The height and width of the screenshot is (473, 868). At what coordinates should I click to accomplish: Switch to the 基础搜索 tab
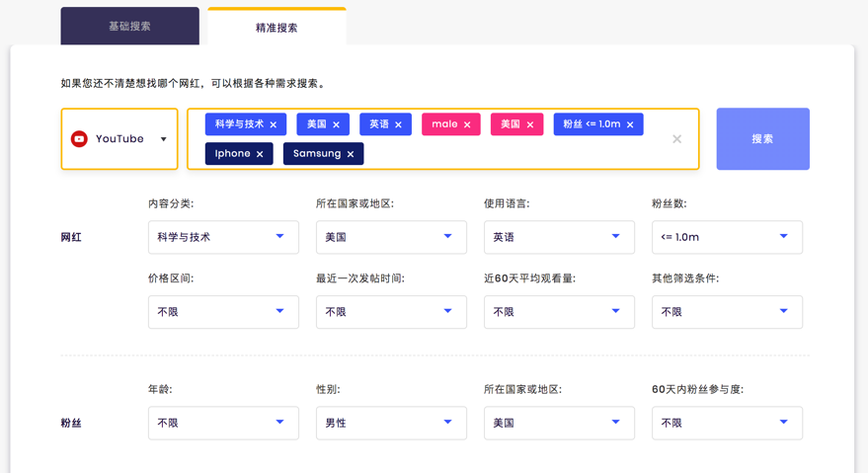pos(129,27)
